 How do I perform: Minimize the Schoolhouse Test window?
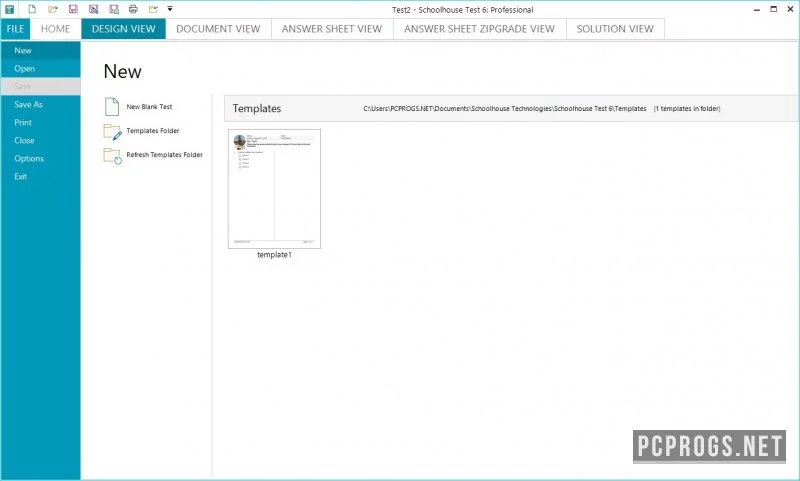tap(756, 9)
